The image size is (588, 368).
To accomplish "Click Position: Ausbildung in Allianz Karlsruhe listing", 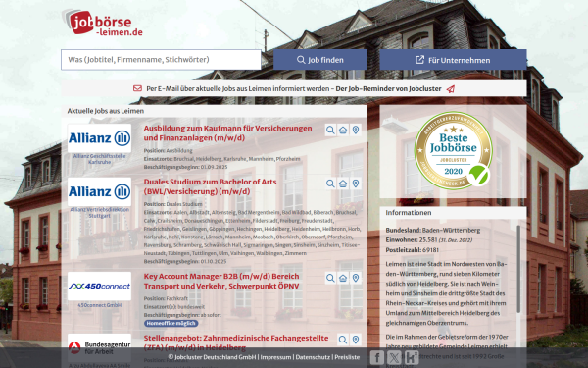I will click(168, 150).
